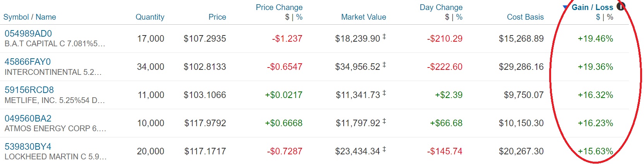644x164 pixels.
Task: Sort by the Cost Basis column header
Action: 525,17
